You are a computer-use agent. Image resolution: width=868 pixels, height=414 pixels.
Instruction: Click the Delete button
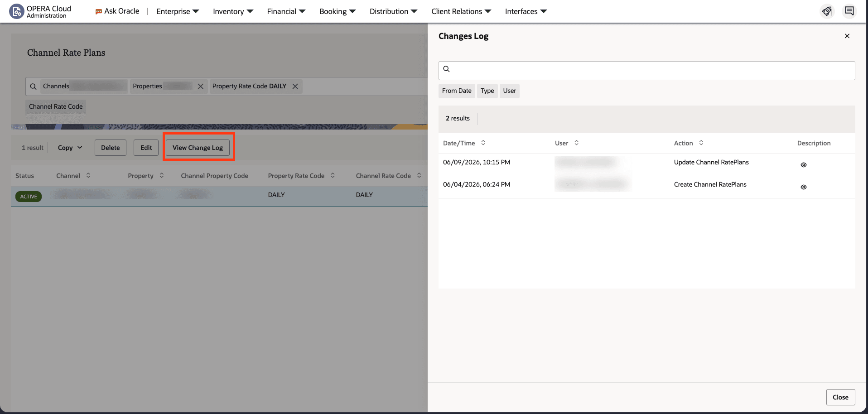111,148
